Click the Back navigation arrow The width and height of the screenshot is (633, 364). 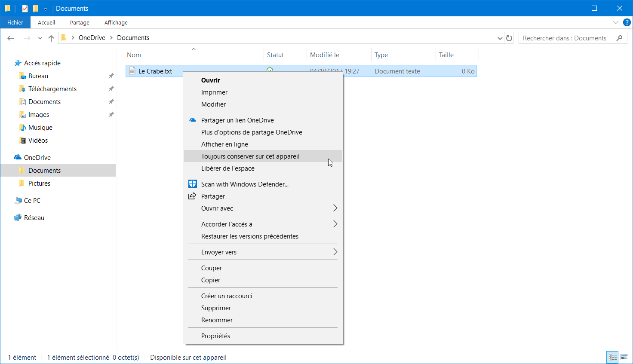point(11,38)
